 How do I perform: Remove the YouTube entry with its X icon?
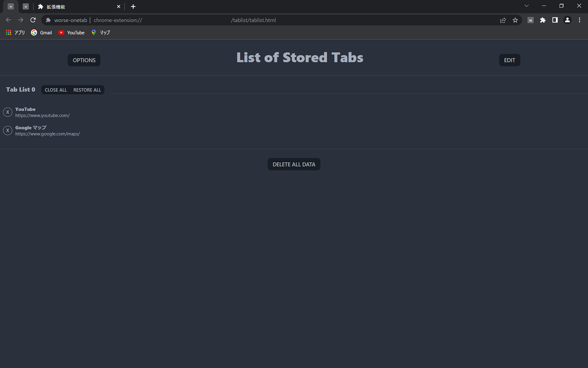coord(8,112)
